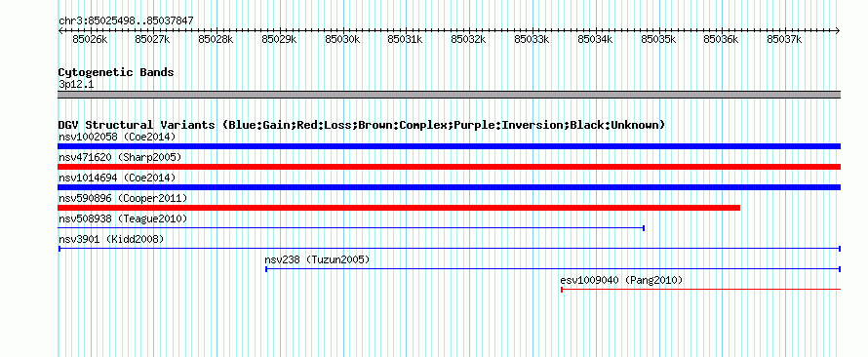Image resolution: width=868 pixels, height=357 pixels.
Task: Click the 85032k ruler tick label
Action: [x=468, y=39]
